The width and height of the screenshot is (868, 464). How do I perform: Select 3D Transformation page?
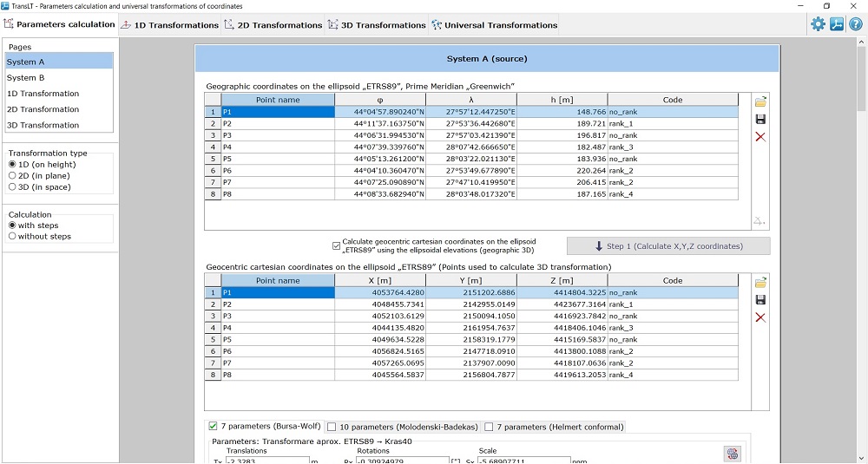59,125
